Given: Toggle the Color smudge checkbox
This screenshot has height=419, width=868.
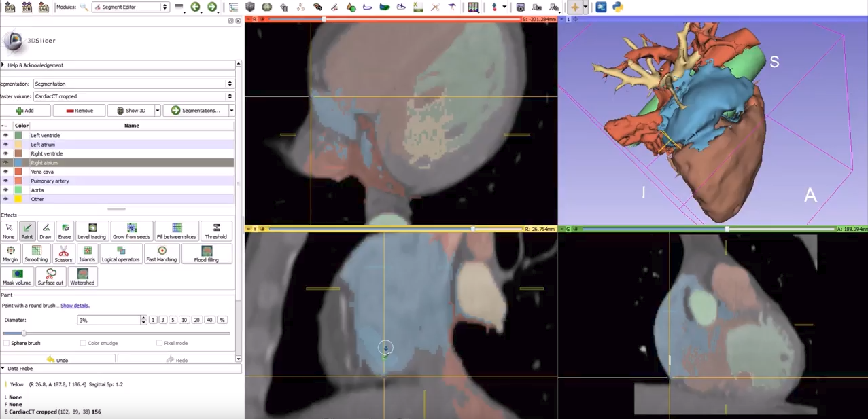Looking at the screenshot, I should pos(83,344).
